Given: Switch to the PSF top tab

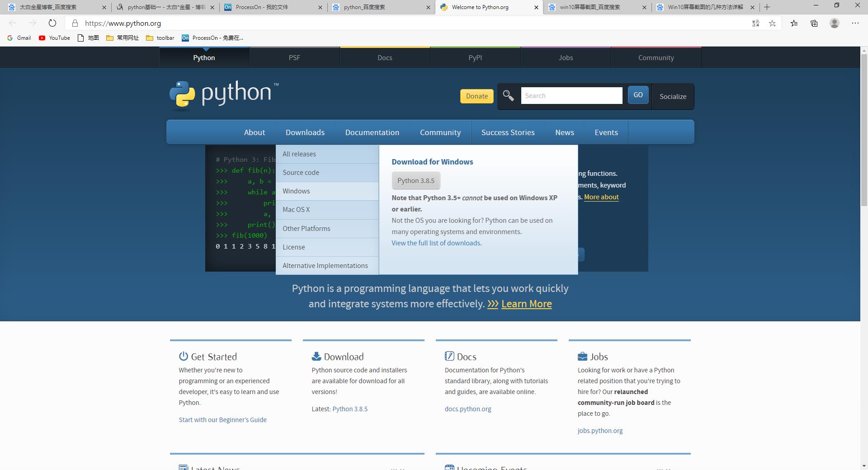Looking at the screenshot, I should 294,57.
